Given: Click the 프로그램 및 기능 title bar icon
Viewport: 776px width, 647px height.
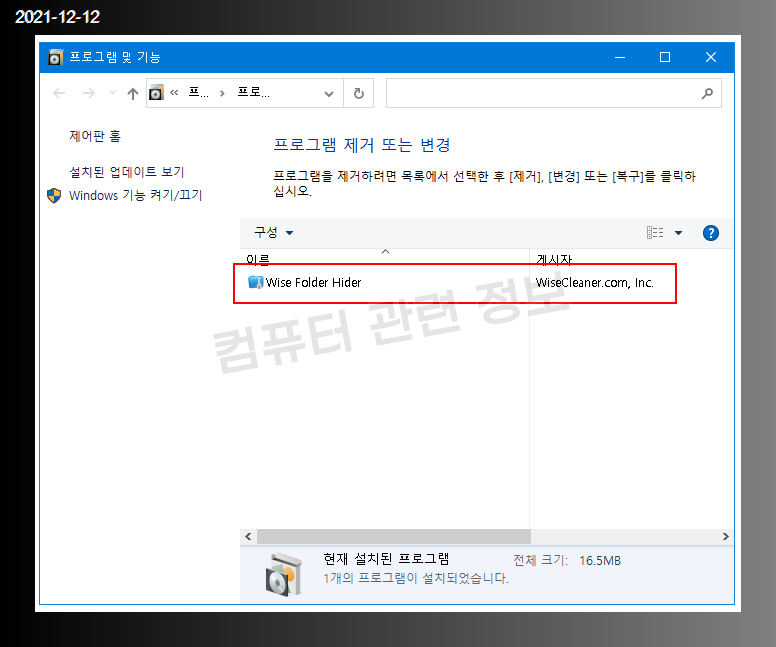Looking at the screenshot, I should point(55,57).
